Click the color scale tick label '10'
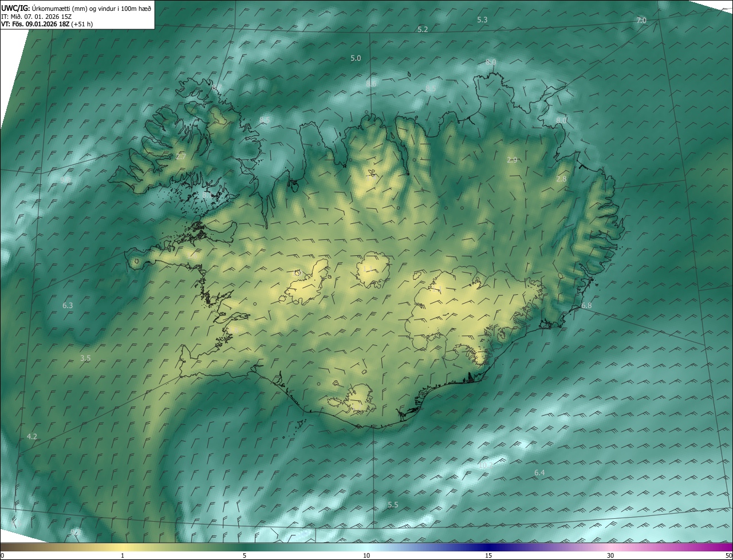This screenshot has width=733, height=560. (x=366, y=555)
